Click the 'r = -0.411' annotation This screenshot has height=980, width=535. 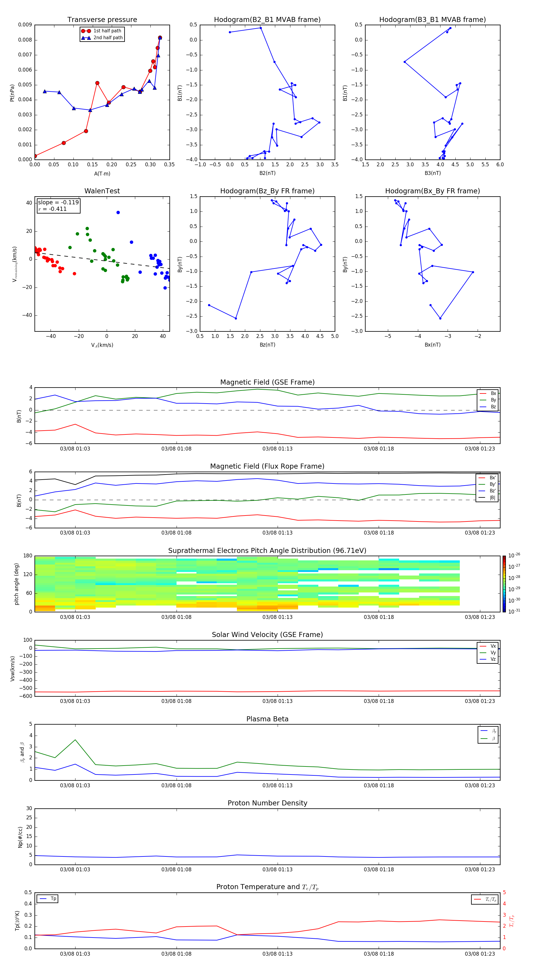click(x=53, y=209)
